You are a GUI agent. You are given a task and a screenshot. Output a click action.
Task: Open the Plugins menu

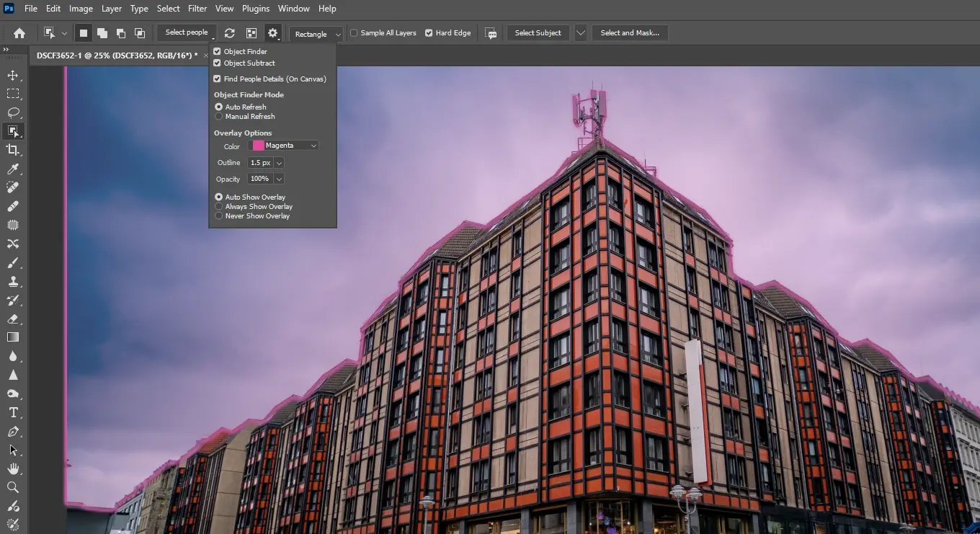click(x=256, y=9)
